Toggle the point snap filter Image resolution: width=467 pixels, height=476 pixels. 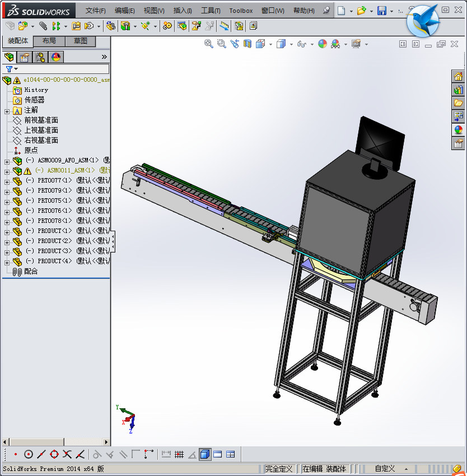[16, 454]
